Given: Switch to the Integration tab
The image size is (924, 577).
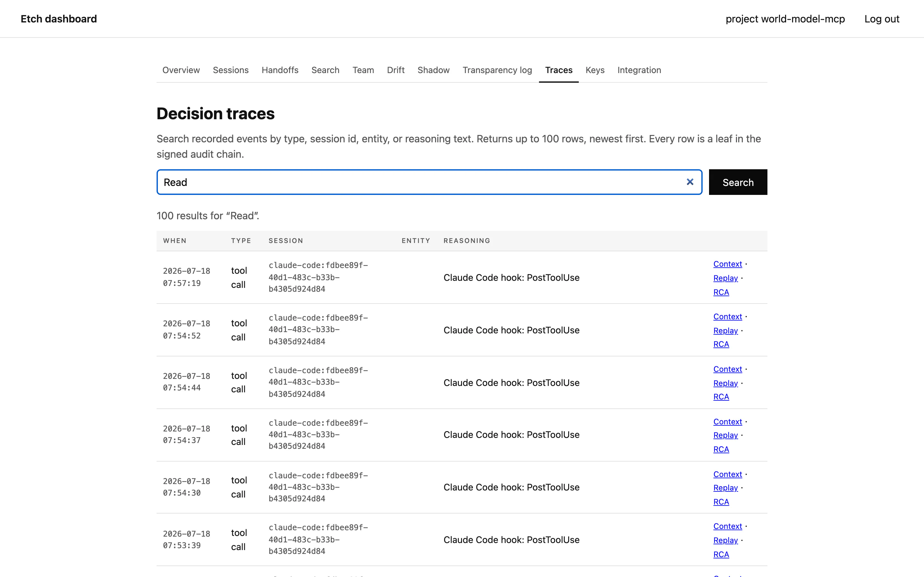Looking at the screenshot, I should click(639, 70).
